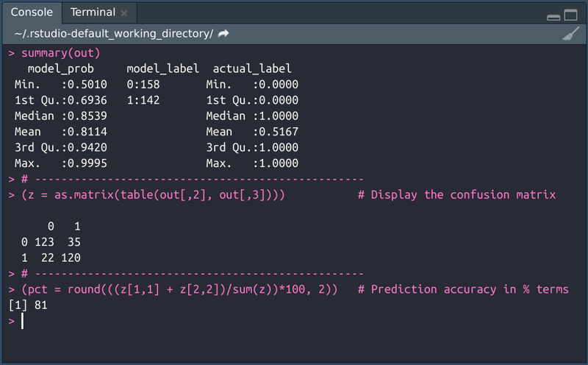Click the actual_label column header
Screen dimensions: 588x365
(x=252, y=68)
